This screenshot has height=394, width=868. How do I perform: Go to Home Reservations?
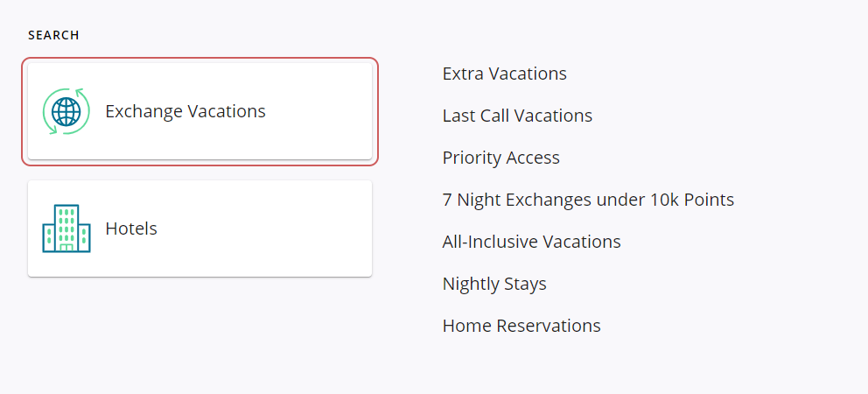tap(521, 326)
